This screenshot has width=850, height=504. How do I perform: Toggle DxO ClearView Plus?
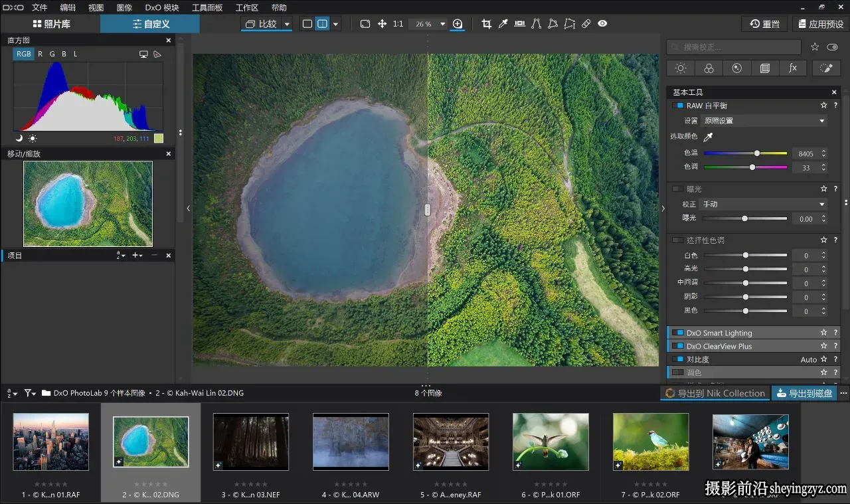tap(678, 347)
